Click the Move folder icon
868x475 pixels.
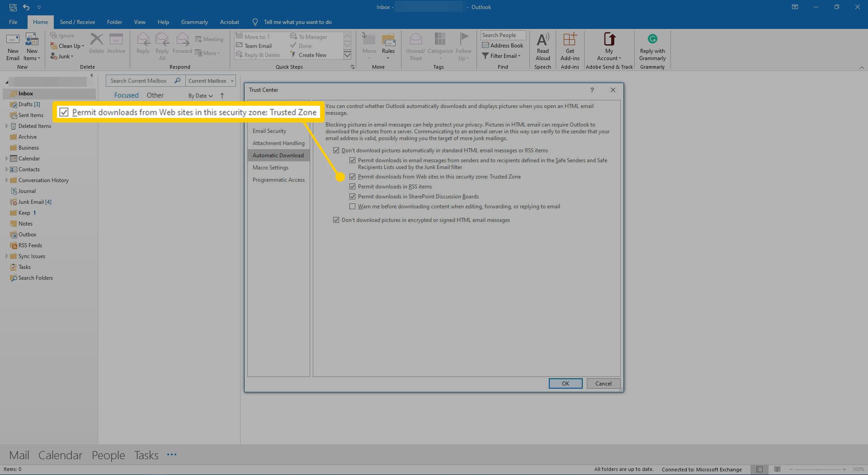coord(369,39)
